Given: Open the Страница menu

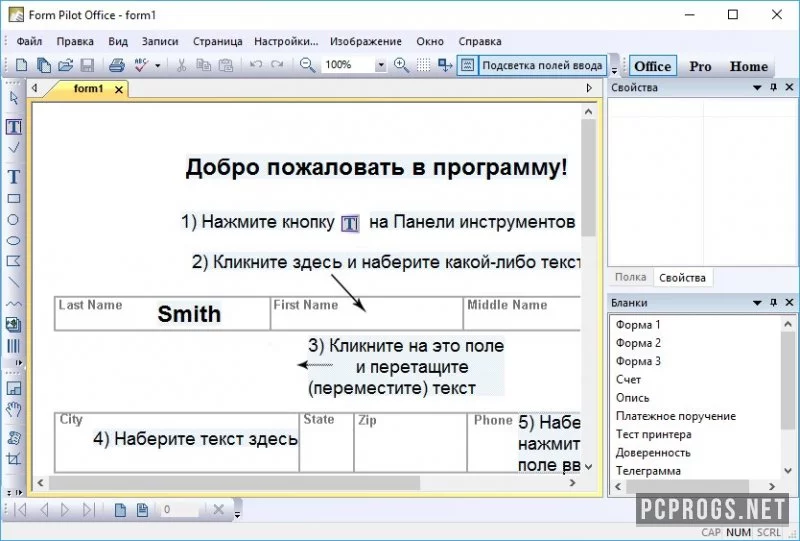Looking at the screenshot, I should click(x=217, y=41).
